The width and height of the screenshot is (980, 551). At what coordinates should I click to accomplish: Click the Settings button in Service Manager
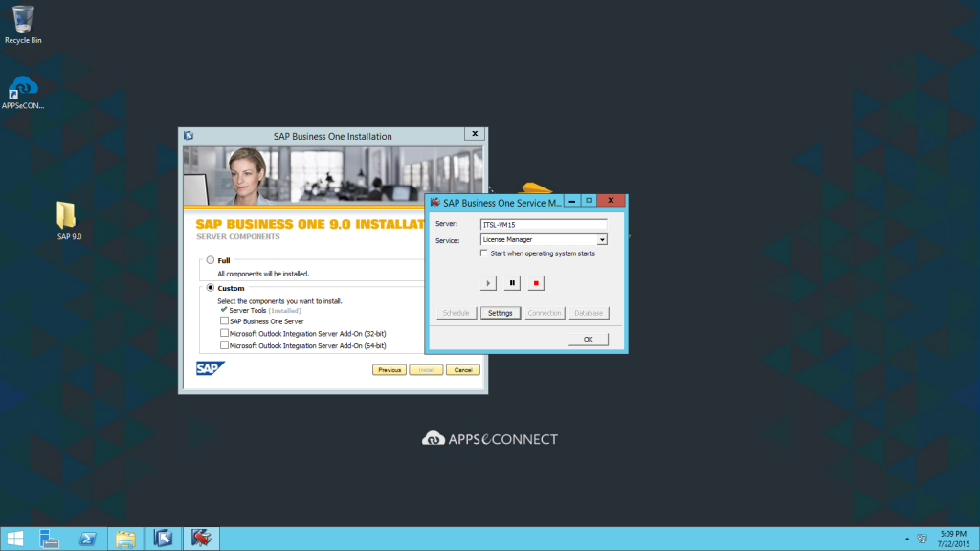tap(500, 313)
